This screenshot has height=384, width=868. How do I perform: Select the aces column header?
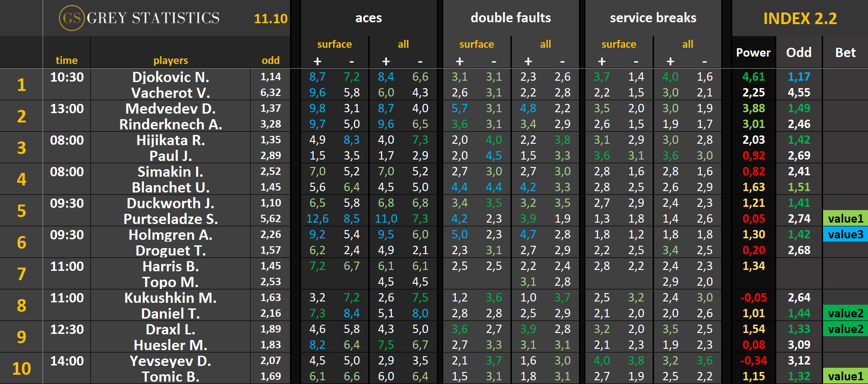point(368,18)
